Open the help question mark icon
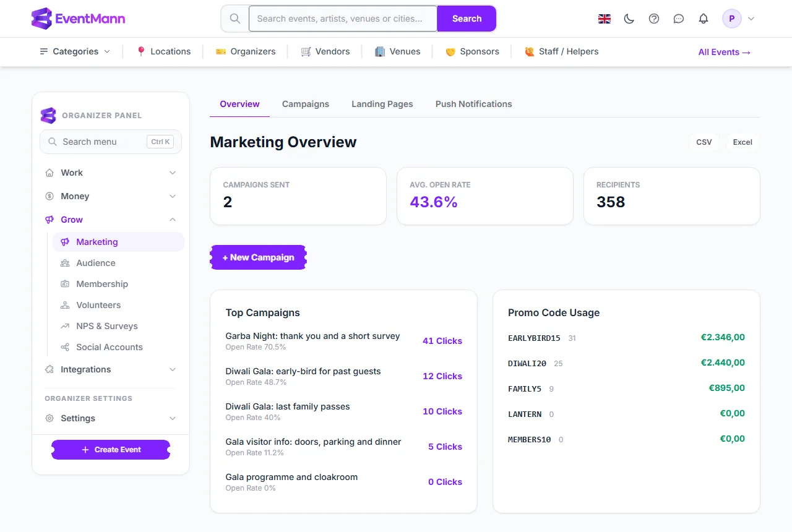 pyautogui.click(x=654, y=19)
